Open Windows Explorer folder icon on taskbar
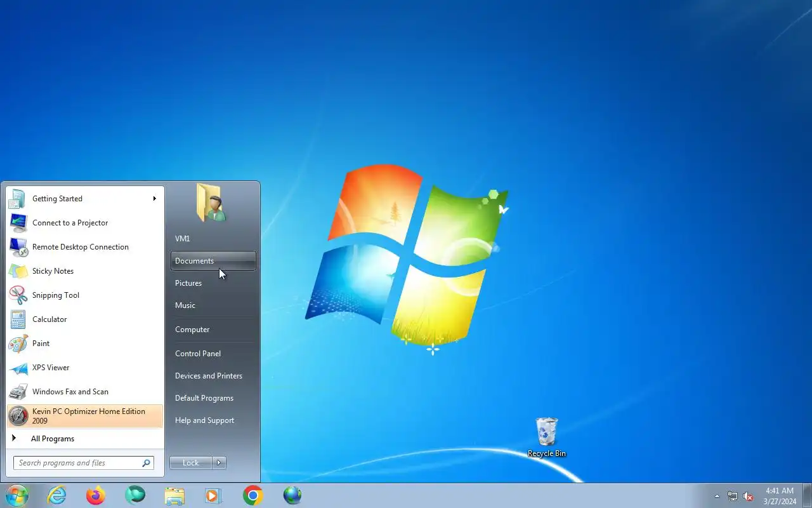812x508 pixels. [x=174, y=495]
